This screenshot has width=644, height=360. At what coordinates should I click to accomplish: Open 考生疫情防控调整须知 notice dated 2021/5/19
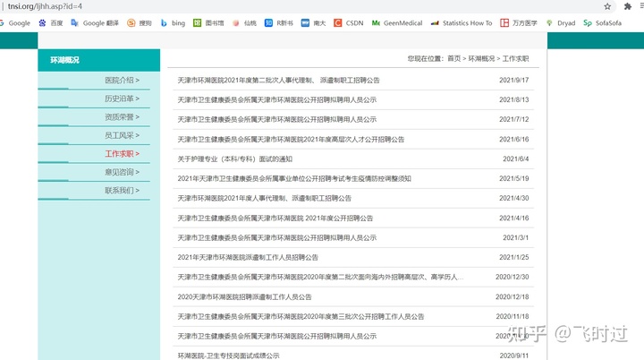(x=294, y=178)
